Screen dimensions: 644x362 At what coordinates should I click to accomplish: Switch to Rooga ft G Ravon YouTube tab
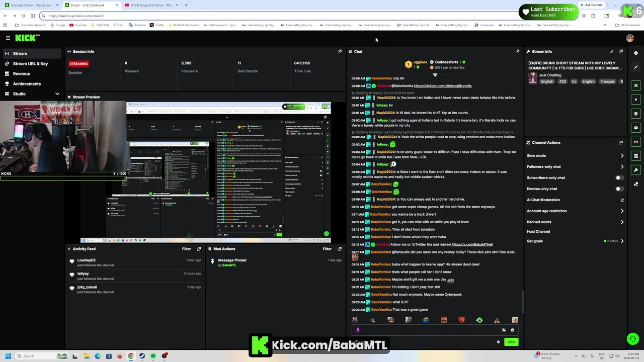coord(150,5)
